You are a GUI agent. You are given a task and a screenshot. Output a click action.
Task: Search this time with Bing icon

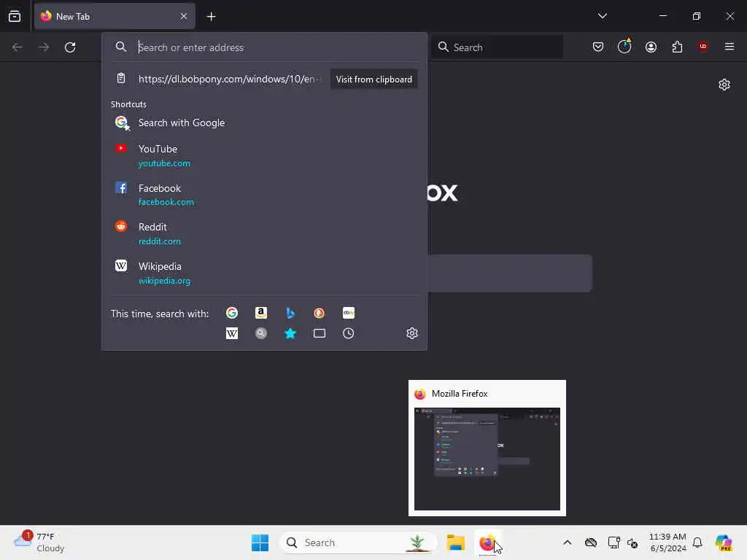click(x=290, y=313)
